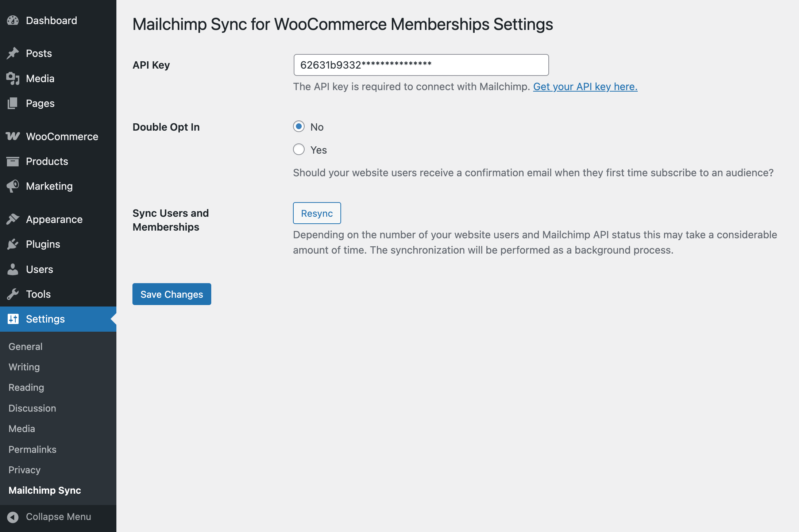Click the Appearance paintbrush icon
Screen dimensions: 799x532
click(x=13, y=219)
